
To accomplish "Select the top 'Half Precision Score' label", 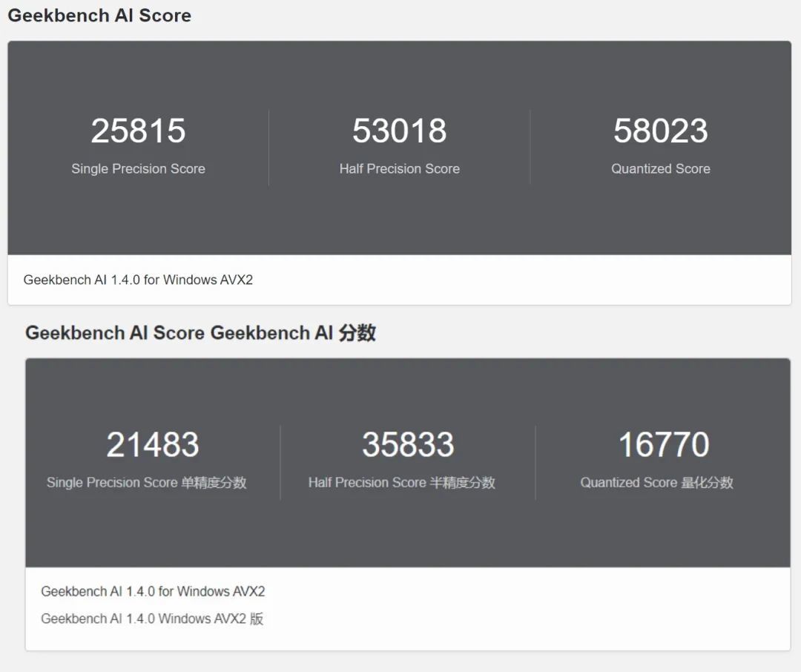I will coord(400,168).
